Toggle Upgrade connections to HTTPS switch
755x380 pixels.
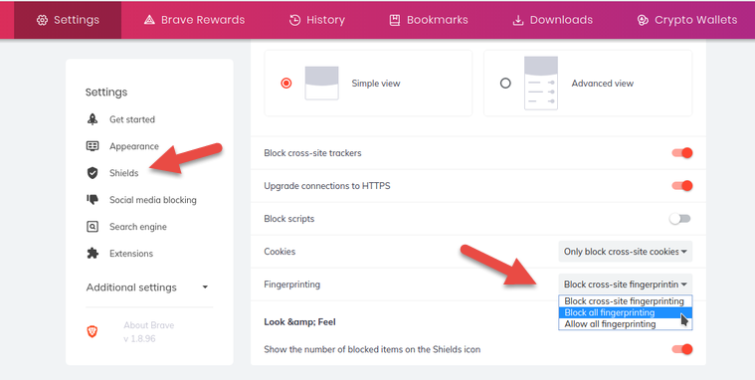click(x=682, y=185)
